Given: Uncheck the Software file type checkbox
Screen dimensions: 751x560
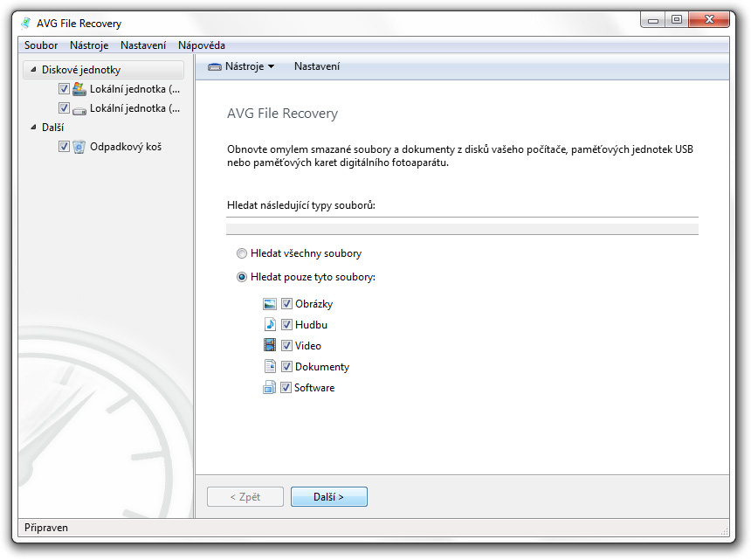Looking at the screenshot, I should pos(286,388).
